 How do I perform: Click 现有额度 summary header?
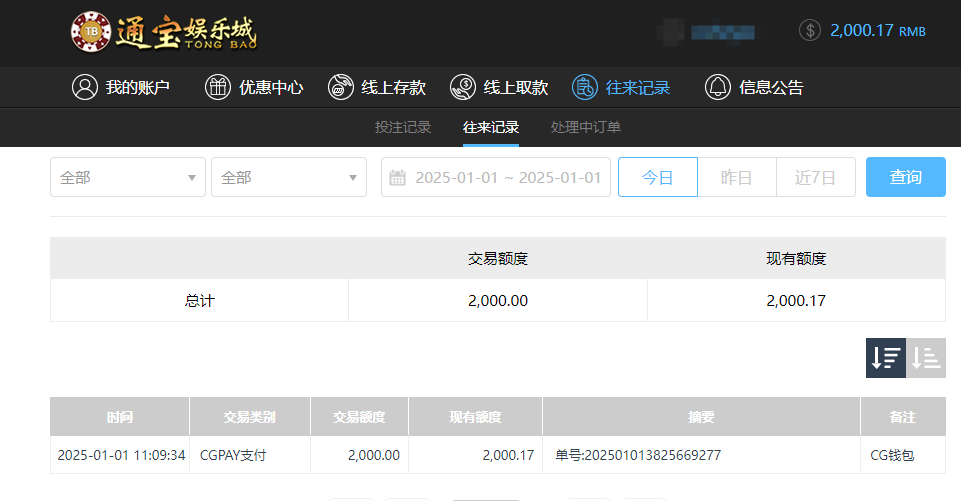pos(796,259)
